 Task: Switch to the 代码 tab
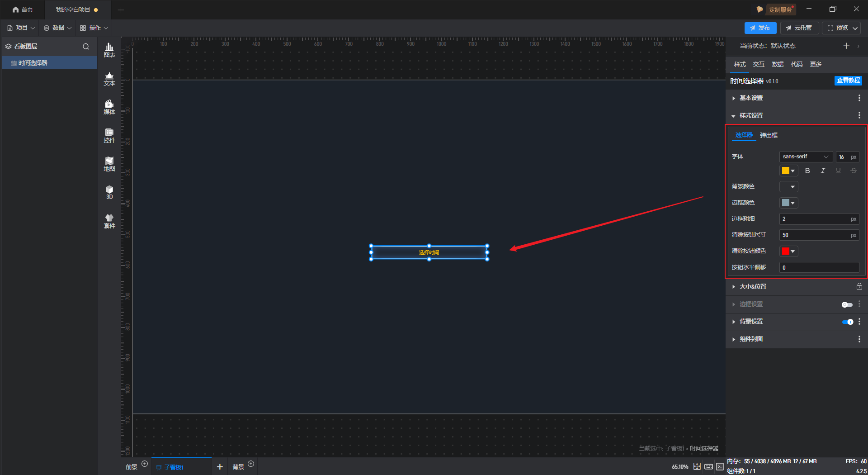pyautogui.click(x=797, y=64)
